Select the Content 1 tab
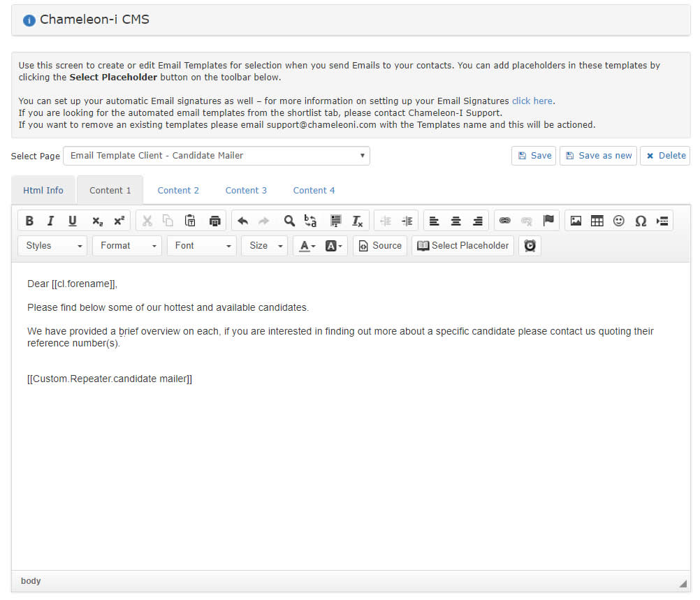The image size is (700, 600). pos(110,190)
